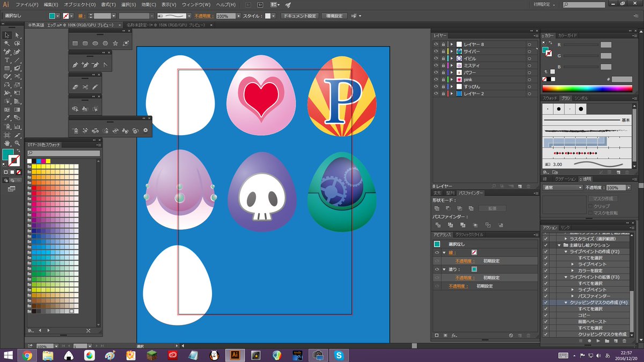Select the Eyedropper tool

(7, 118)
